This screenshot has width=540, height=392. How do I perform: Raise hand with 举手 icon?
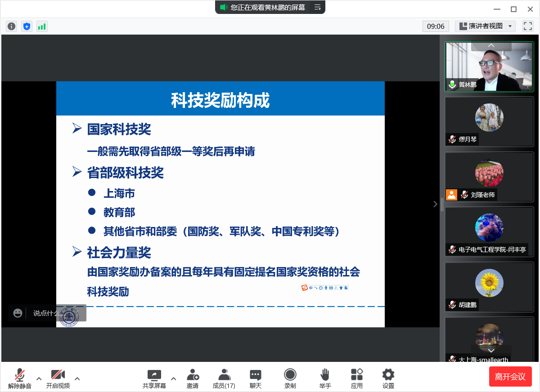(x=325, y=379)
